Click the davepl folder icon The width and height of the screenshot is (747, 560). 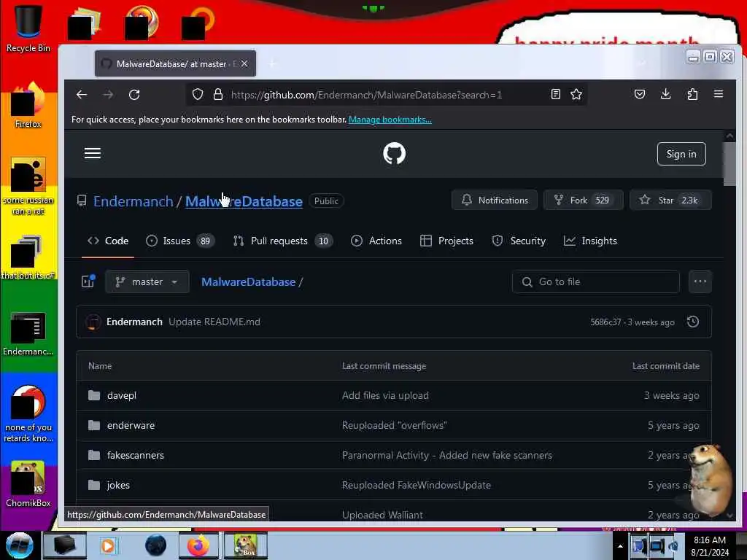tap(94, 395)
